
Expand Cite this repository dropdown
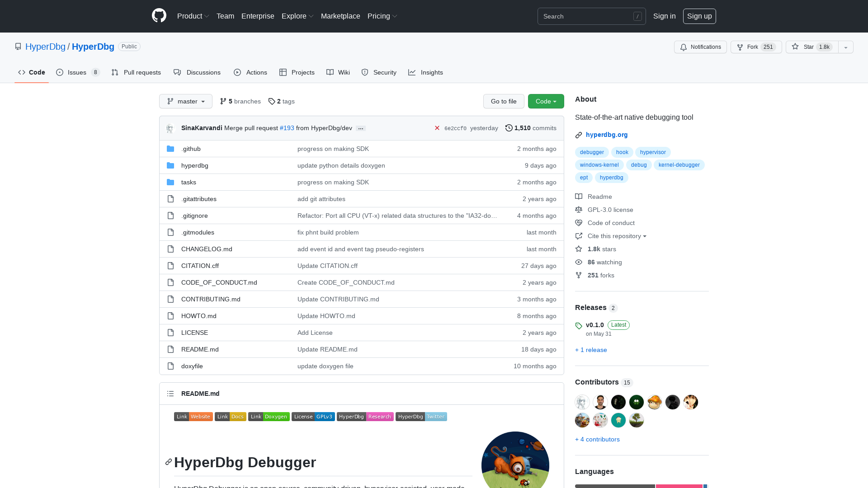[x=617, y=236]
